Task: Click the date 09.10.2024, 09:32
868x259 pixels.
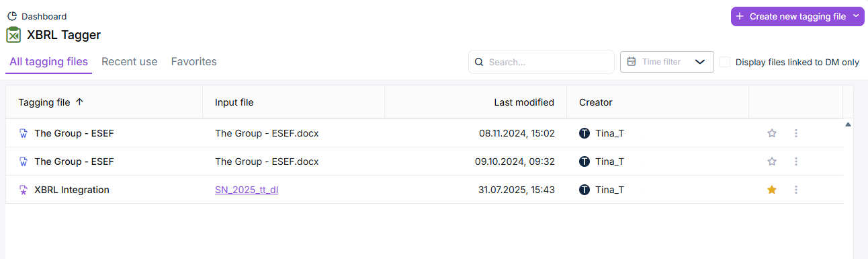Action: click(515, 161)
